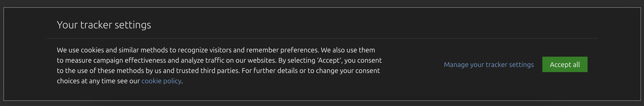Follow the cookie policy link

click(161, 81)
